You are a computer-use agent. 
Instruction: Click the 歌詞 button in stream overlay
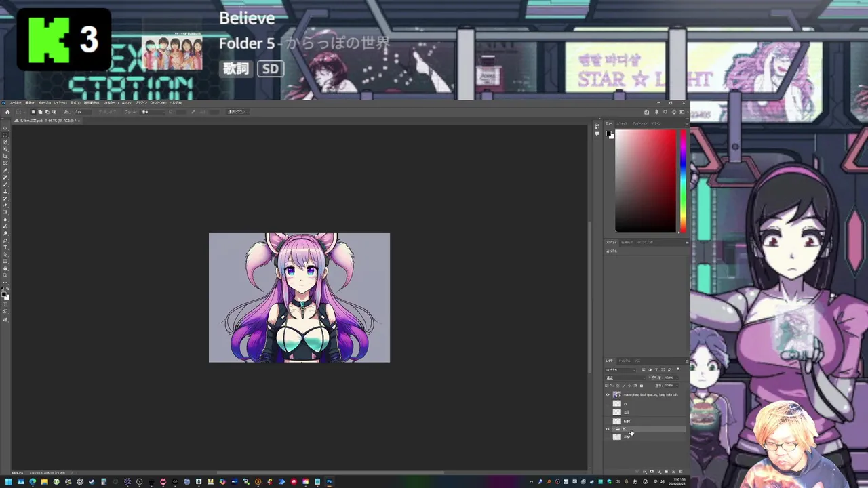(236, 68)
